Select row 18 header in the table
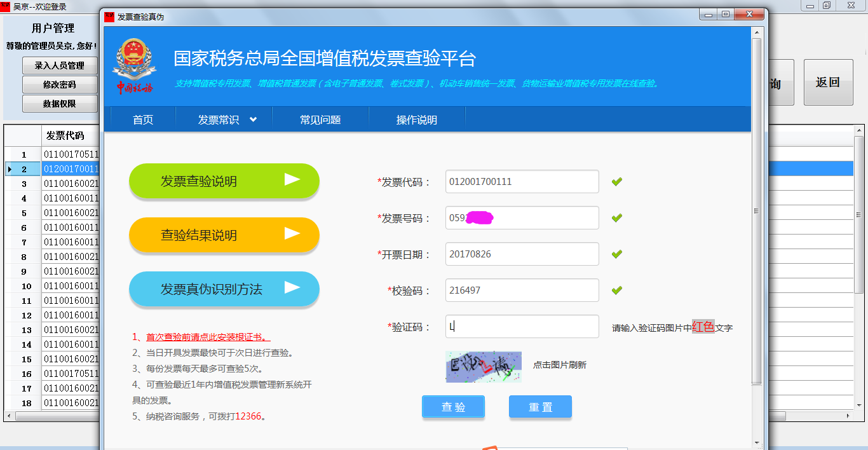Viewport: 868px width, 450px height. click(x=24, y=403)
